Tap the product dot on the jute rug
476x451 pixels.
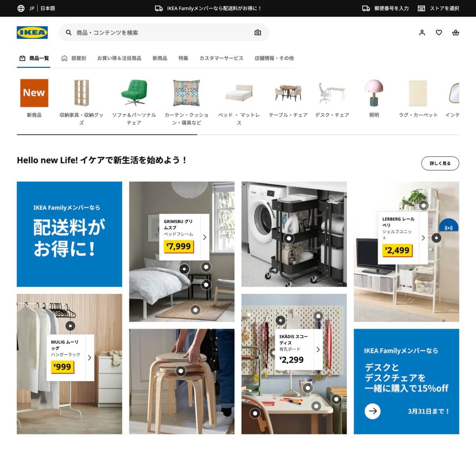coord(195,310)
